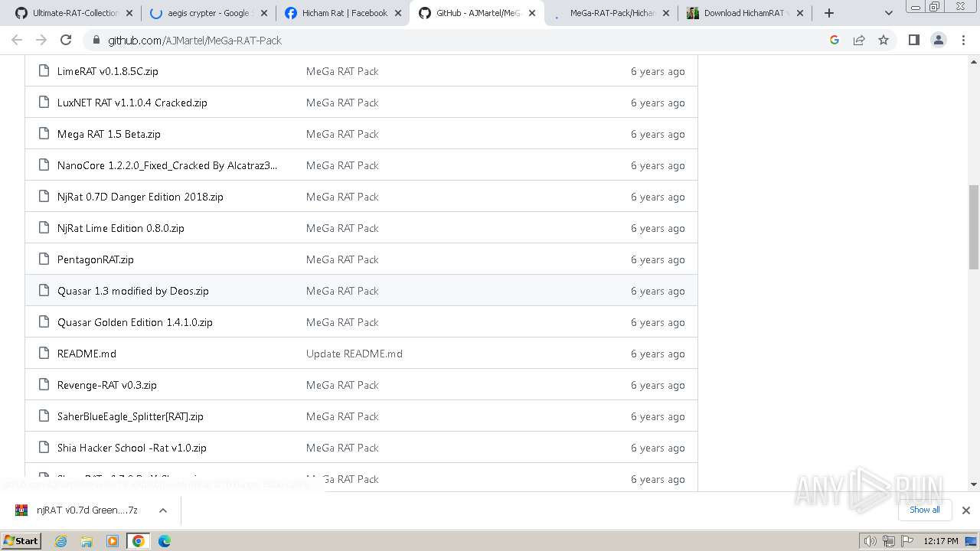Click the address bar URL field

coord(459,40)
